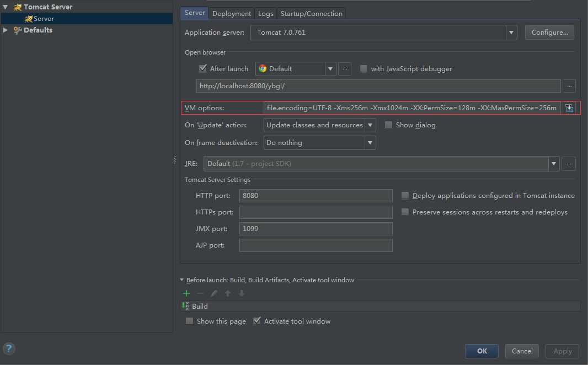588x365 pixels.
Task: Click the ellipsis button next to the JRE field
Action: (x=569, y=164)
